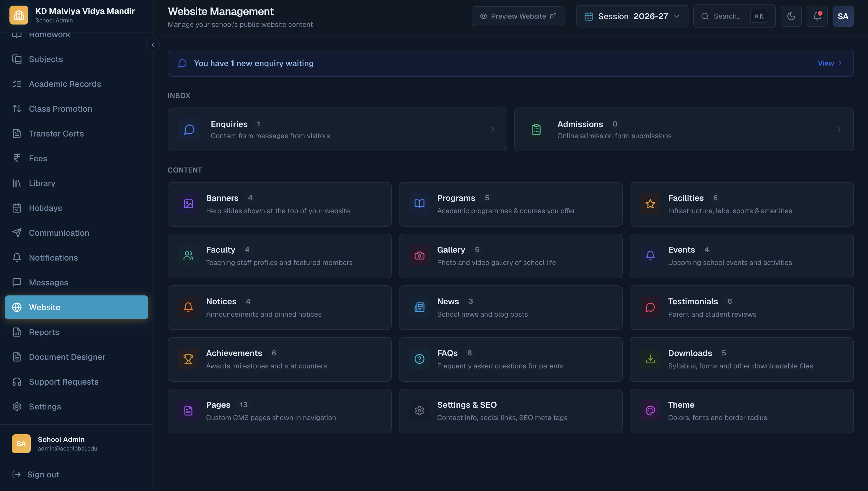View the new enquiry from banner
The width and height of the screenshot is (868, 491).
click(x=829, y=64)
